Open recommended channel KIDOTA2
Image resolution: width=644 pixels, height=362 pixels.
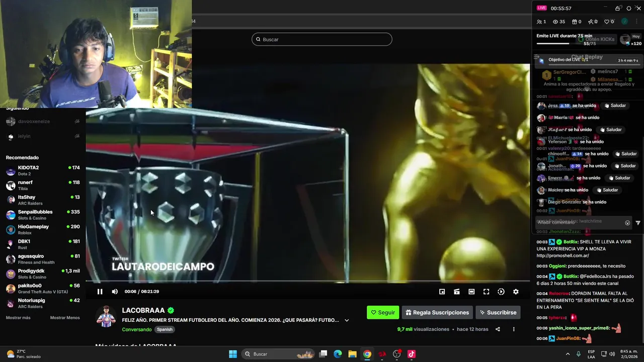[x=43, y=170]
